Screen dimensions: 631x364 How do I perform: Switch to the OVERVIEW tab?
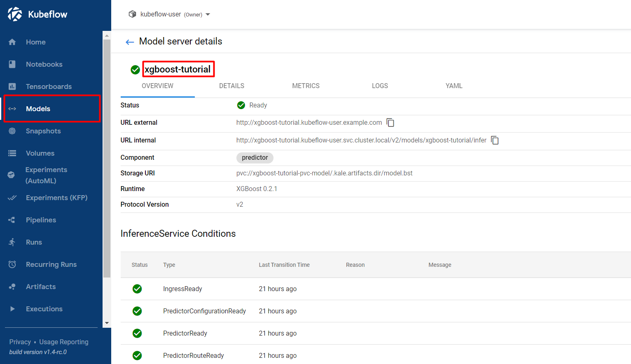tap(158, 86)
